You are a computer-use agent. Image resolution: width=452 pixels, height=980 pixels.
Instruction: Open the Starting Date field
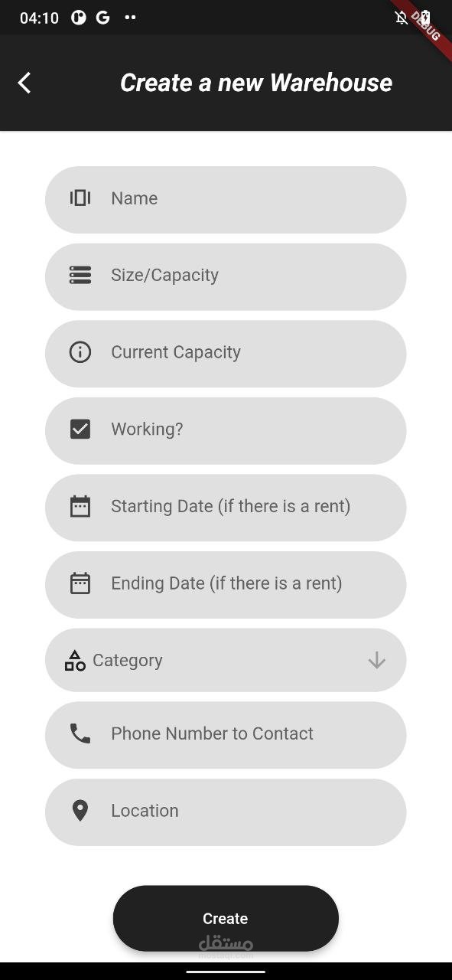226,508
